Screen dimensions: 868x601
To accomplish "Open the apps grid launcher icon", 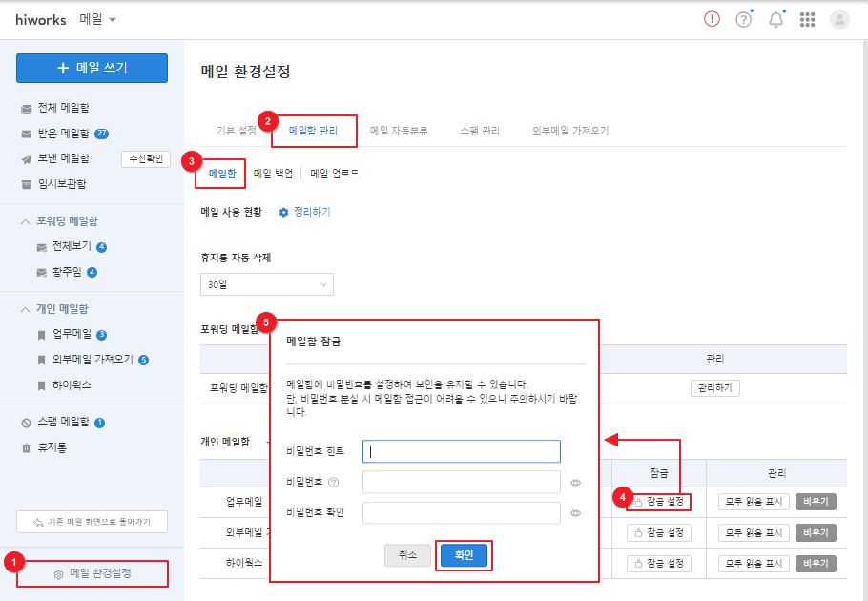I will (808, 20).
